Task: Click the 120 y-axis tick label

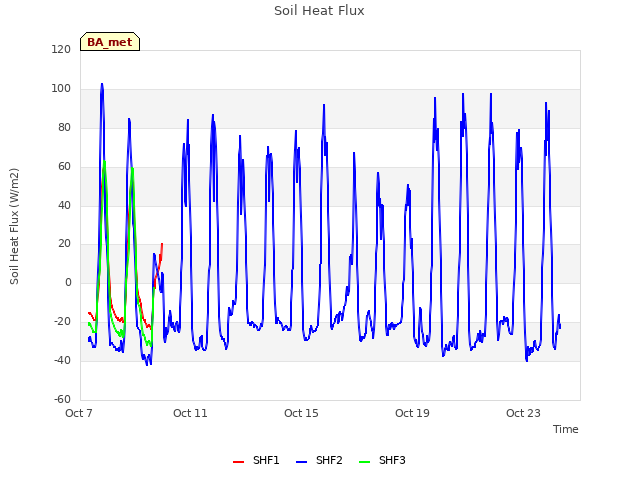Action: [x=61, y=50]
